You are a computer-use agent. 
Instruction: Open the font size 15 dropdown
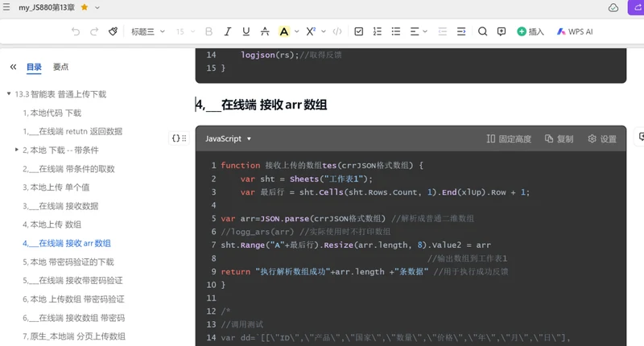click(185, 31)
